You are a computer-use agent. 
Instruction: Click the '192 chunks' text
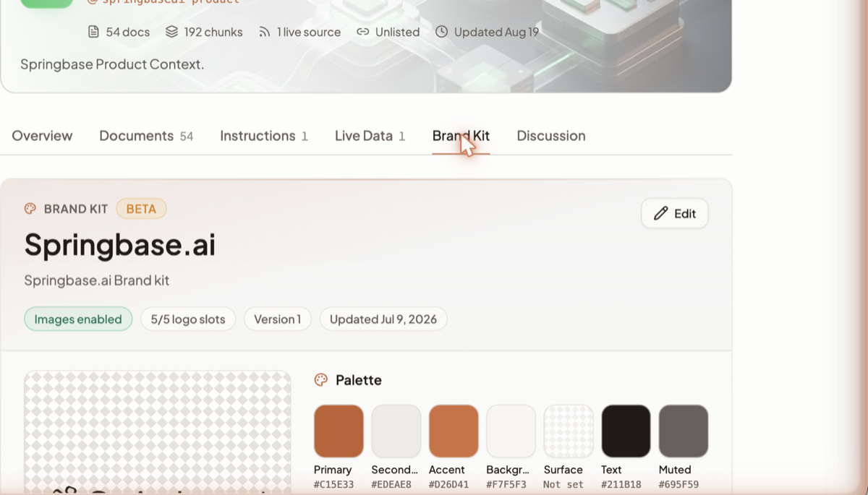(x=213, y=32)
